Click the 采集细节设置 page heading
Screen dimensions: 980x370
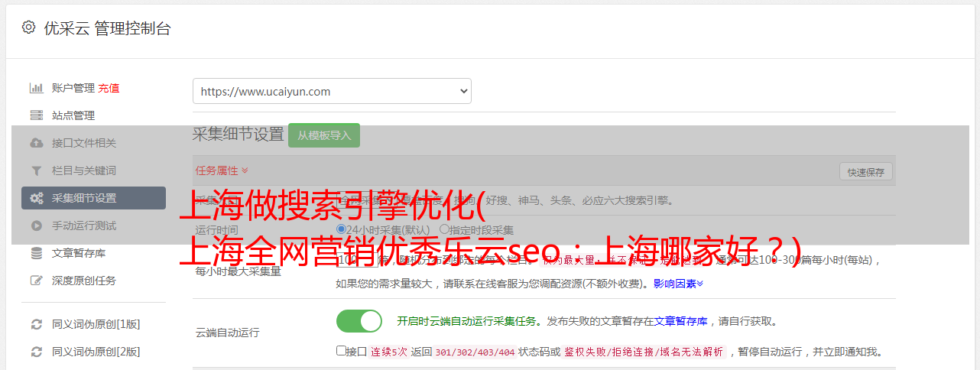(x=238, y=135)
